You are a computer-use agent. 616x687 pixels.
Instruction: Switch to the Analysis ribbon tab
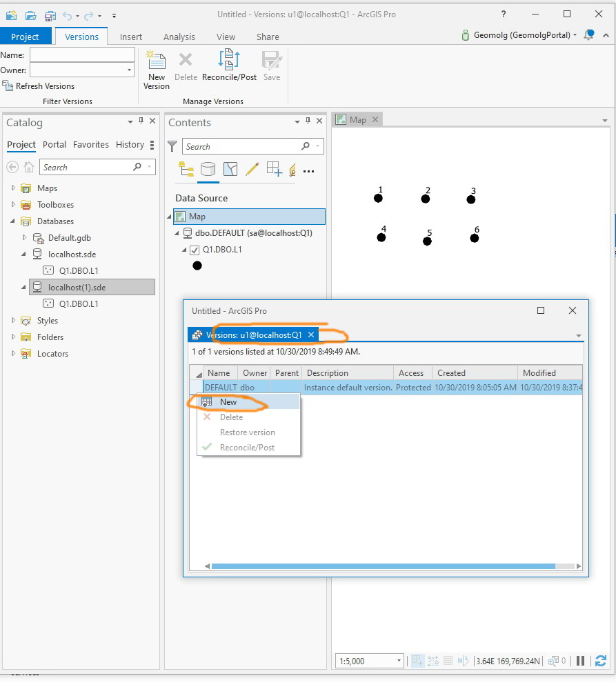179,37
